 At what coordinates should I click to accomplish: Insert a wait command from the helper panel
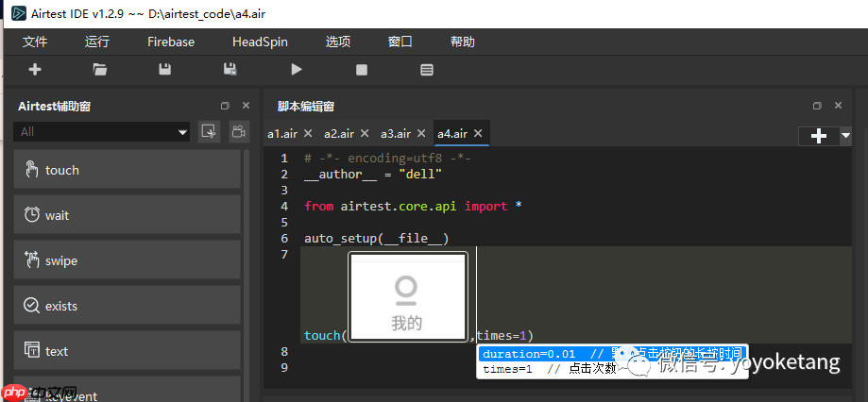(127, 215)
